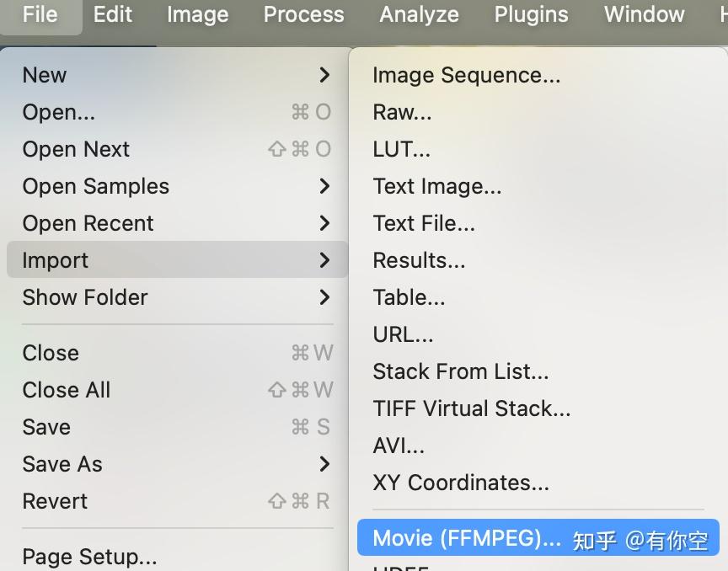Import a LUT... file
728x571 pixels.
pos(401,149)
